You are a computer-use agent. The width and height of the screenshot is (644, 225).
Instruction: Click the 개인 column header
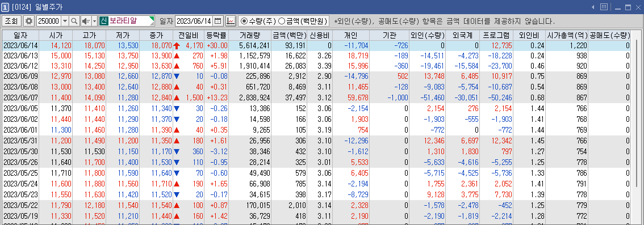[x=351, y=35]
